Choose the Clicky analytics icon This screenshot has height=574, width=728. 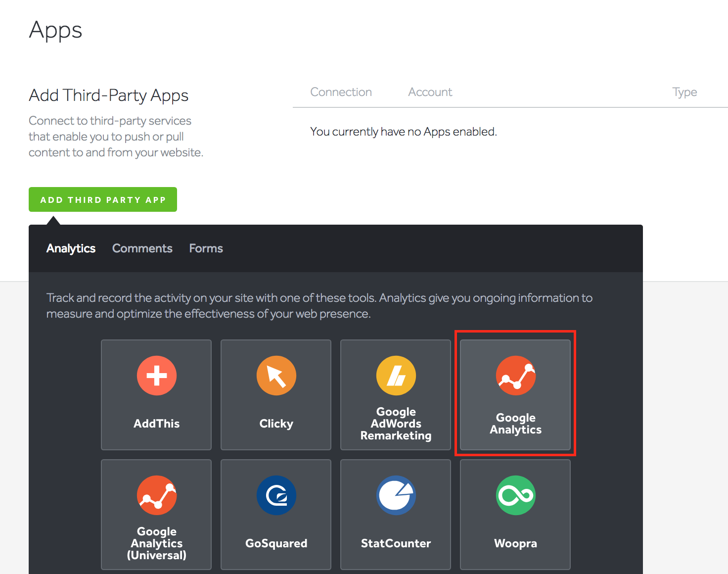276,376
